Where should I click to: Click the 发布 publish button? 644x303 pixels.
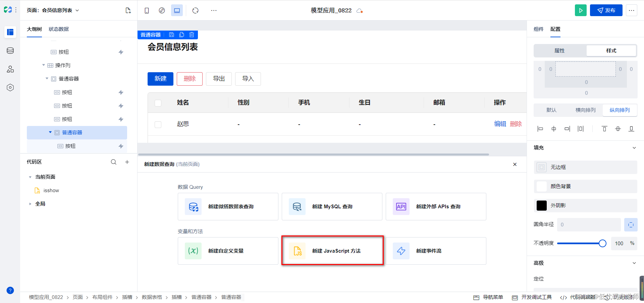pyautogui.click(x=606, y=10)
